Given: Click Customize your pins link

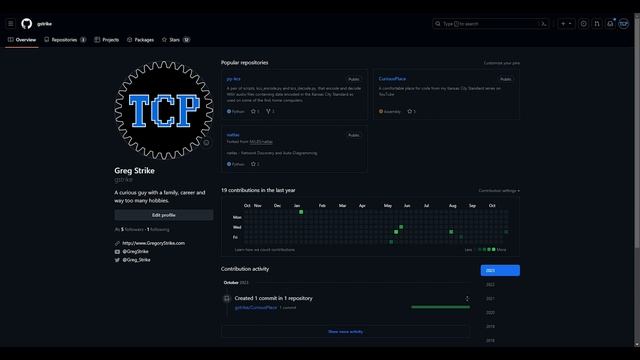Looking at the screenshot, I should point(502,63).
